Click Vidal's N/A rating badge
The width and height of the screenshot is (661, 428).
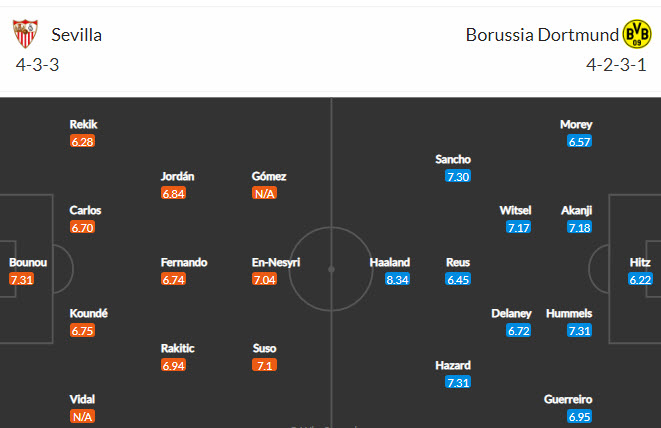coord(82,416)
